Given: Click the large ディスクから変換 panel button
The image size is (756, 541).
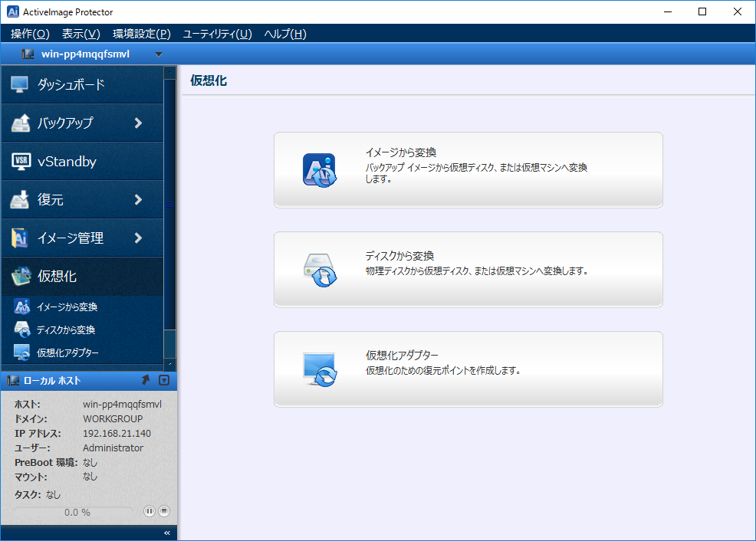Looking at the screenshot, I should tap(468, 270).
